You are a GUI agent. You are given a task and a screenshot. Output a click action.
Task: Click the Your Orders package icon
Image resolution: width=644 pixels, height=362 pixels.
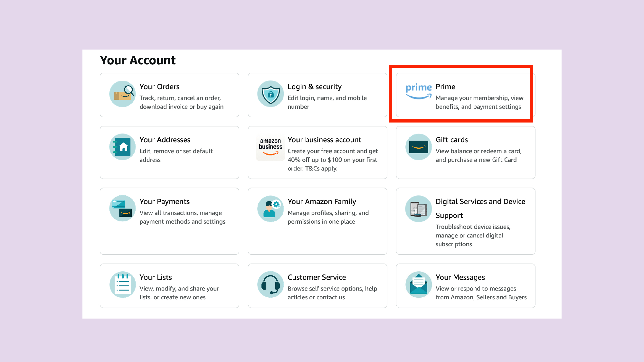(122, 94)
